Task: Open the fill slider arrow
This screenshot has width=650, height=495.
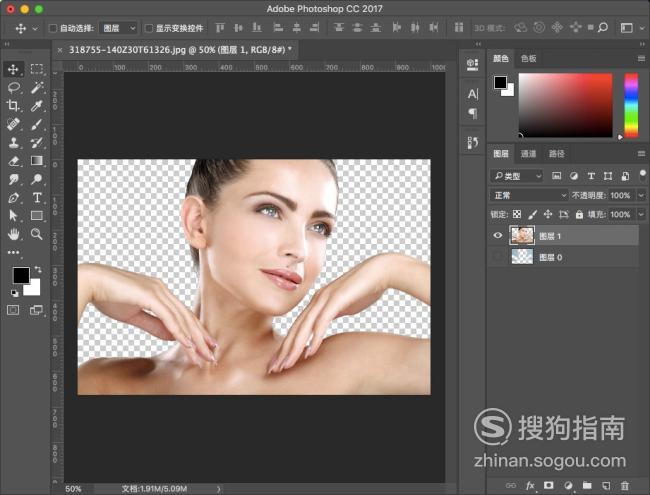Action: 641,214
